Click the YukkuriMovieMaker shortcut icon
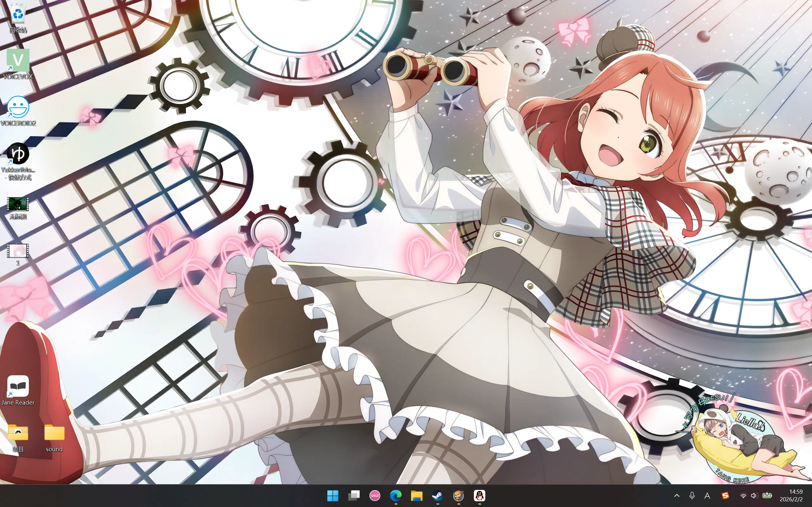This screenshot has height=507, width=812. 18,154
